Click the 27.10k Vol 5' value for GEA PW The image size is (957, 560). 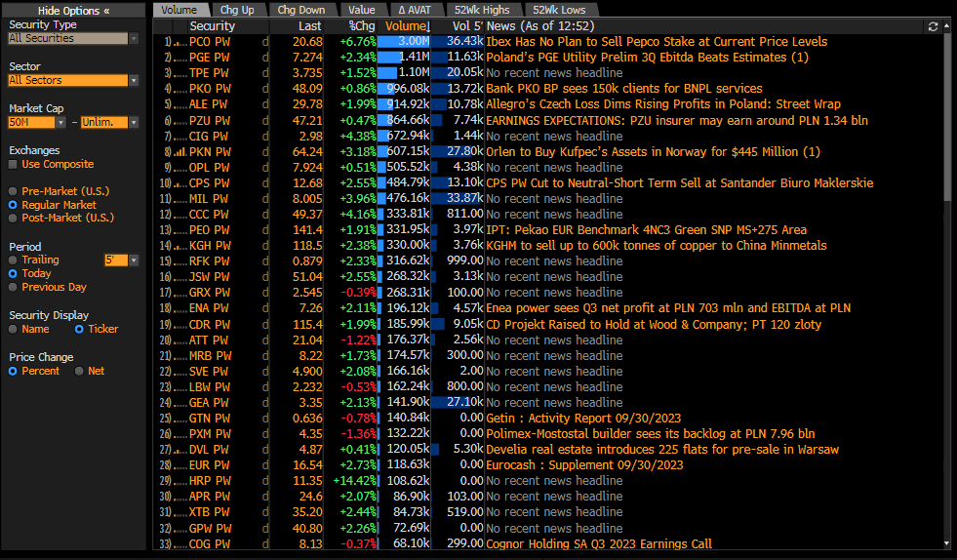(x=464, y=403)
